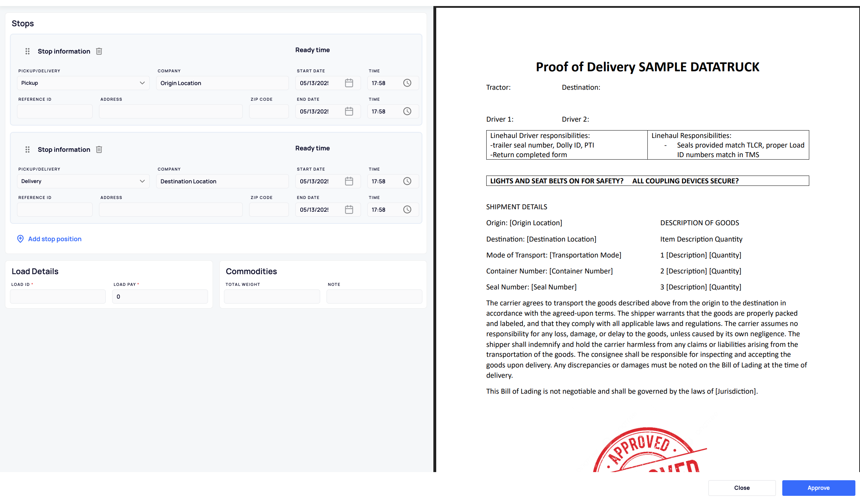
Task: Click Delivery end time 17:58 field
Action: pyautogui.click(x=378, y=210)
